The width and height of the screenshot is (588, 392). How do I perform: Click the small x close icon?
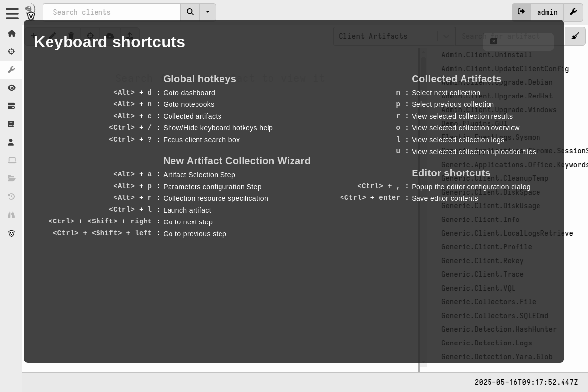click(494, 41)
